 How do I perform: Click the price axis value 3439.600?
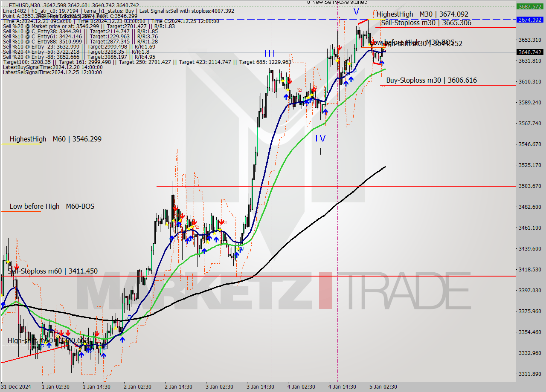coord(529,248)
